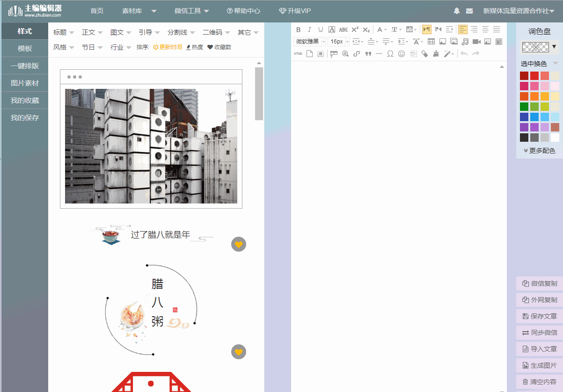Image resolution: width=563 pixels, height=392 pixels.
Task: Open 一键排版 sidebar tab
Action: pyautogui.click(x=24, y=65)
